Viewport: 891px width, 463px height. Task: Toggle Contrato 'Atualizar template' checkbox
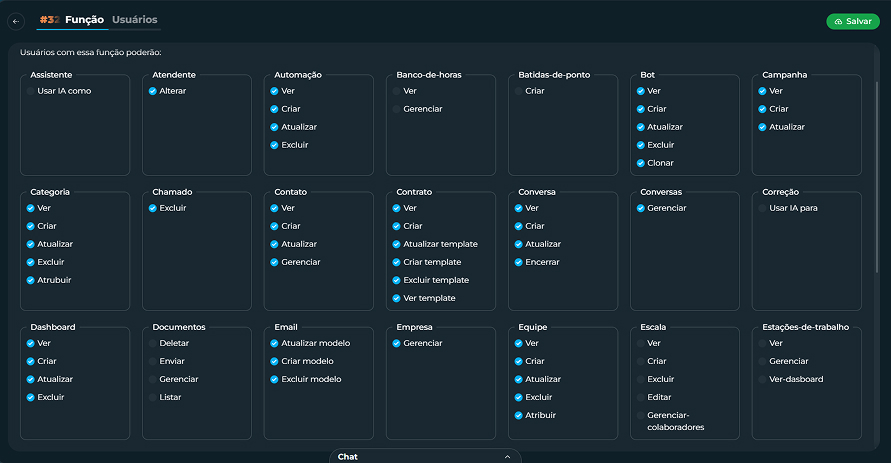coord(397,244)
